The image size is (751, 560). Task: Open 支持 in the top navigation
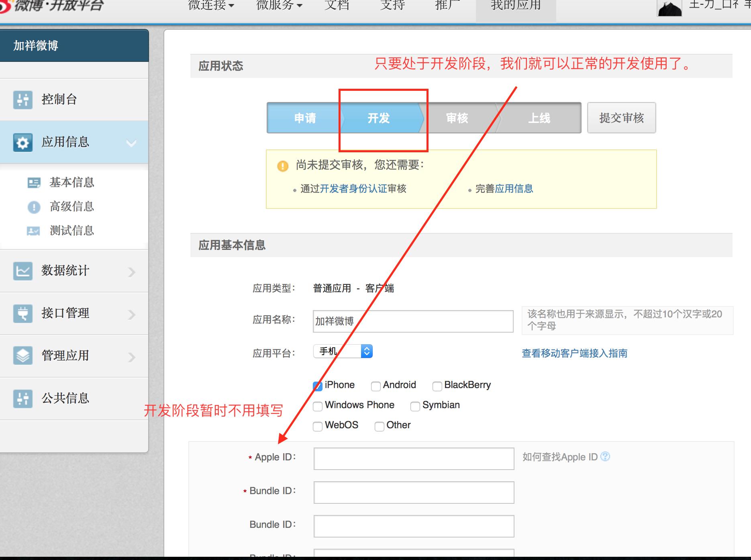pyautogui.click(x=392, y=5)
